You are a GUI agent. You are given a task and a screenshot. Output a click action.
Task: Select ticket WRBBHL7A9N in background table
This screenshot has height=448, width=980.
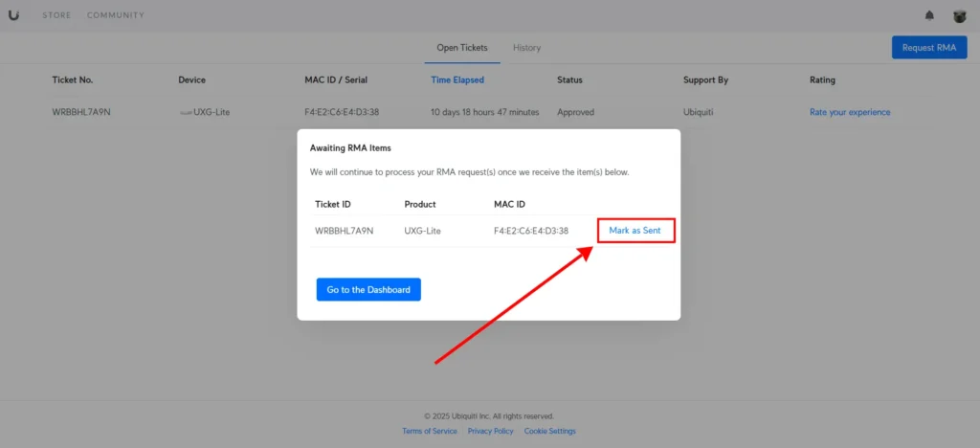point(81,112)
